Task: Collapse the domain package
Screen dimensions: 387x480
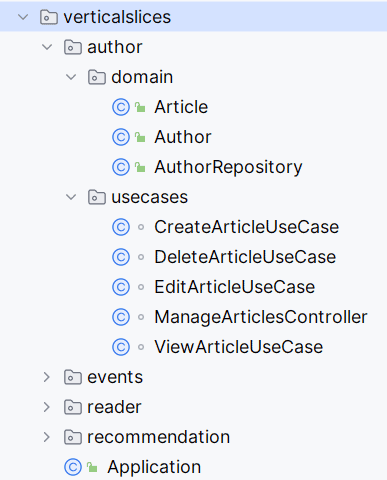Action: [71, 77]
